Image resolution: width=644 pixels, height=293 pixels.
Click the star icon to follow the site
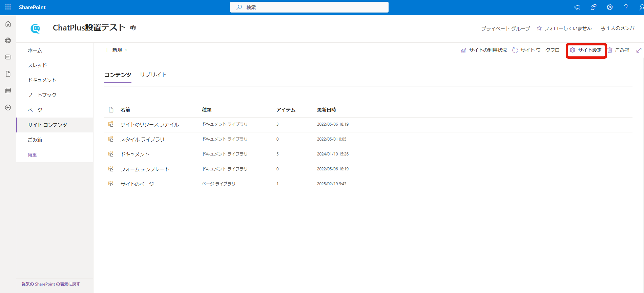coord(539,28)
